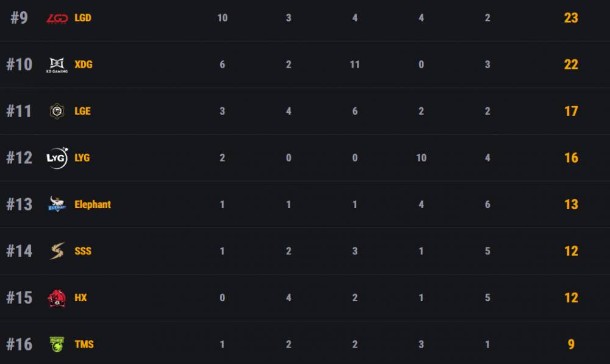Click TMS's total score of 9
This screenshot has width=610, height=364.
coord(571,344)
